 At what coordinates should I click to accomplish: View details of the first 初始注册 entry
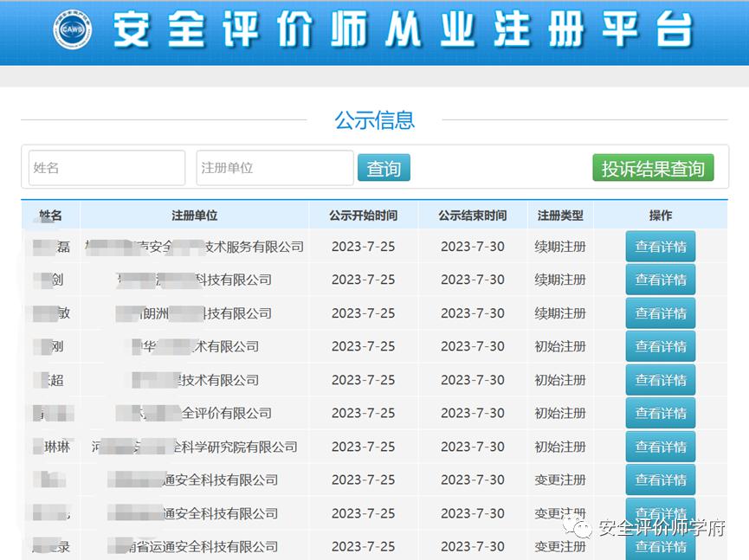pos(661,346)
